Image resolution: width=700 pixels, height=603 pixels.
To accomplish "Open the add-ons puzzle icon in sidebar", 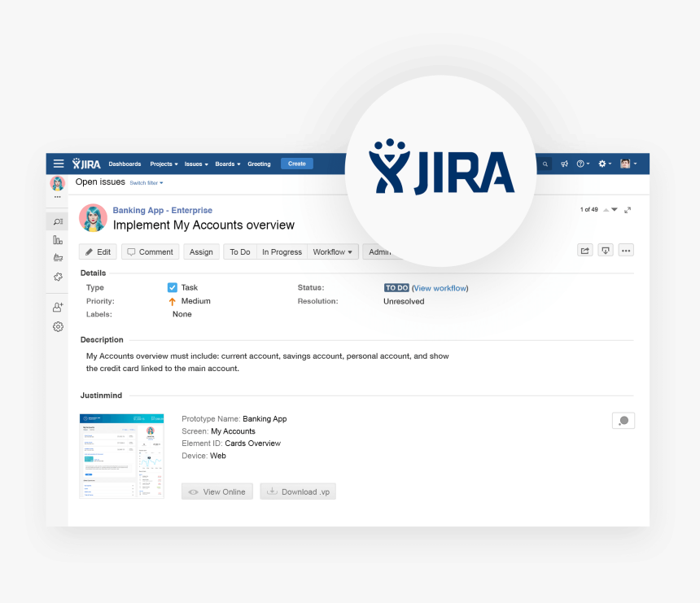I will click(58, 277).
